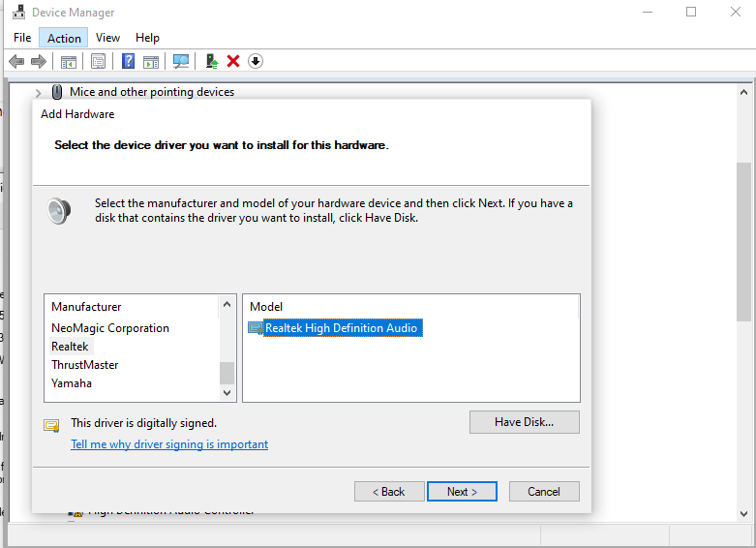Select NeoMagic Corporation in Manufacturer list

[x=110, y=328]
